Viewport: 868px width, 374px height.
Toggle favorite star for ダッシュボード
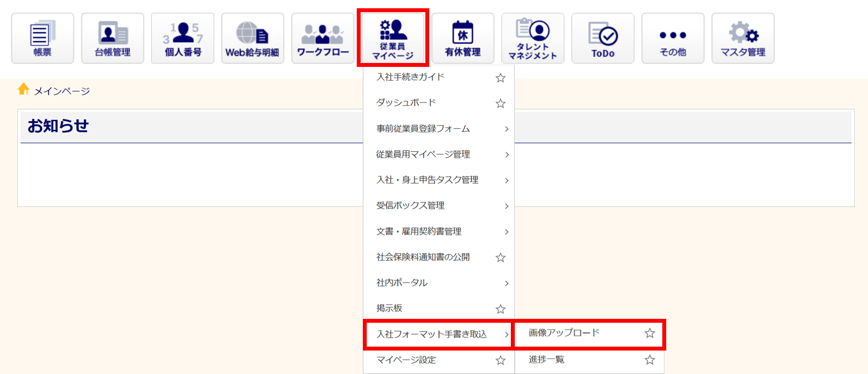click(x=500, y=103)
